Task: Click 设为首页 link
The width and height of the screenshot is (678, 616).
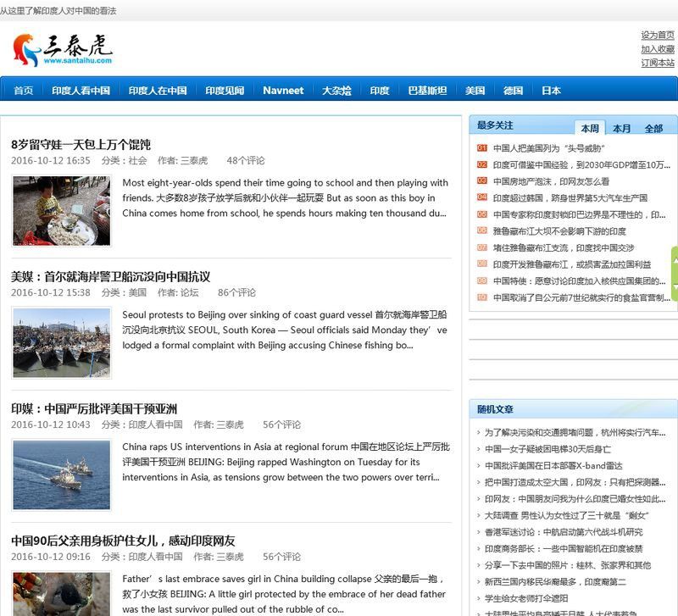Action: [x=658, y=35]
